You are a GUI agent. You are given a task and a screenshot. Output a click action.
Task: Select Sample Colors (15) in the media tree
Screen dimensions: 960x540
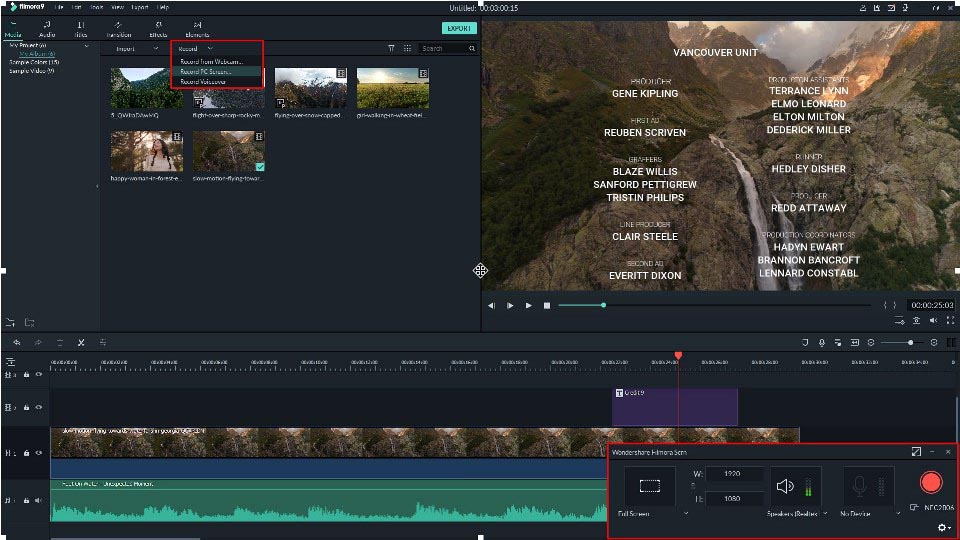pos(34,62)
